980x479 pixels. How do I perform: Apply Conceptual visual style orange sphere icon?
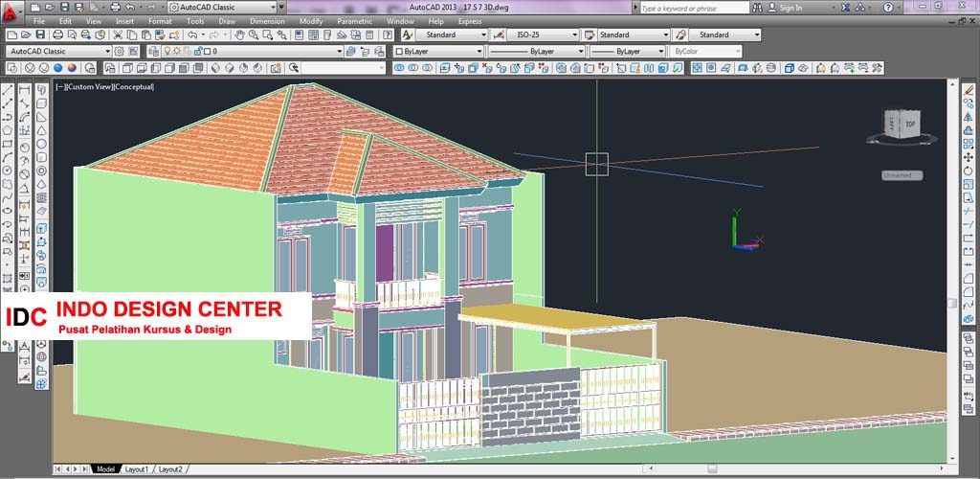(x=73, y=67)
